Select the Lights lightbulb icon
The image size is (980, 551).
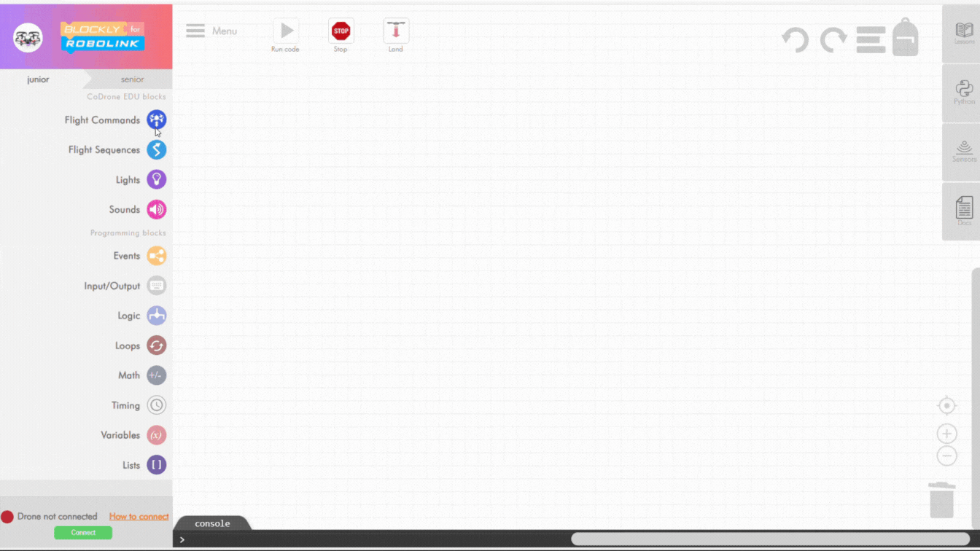(156, 179)
